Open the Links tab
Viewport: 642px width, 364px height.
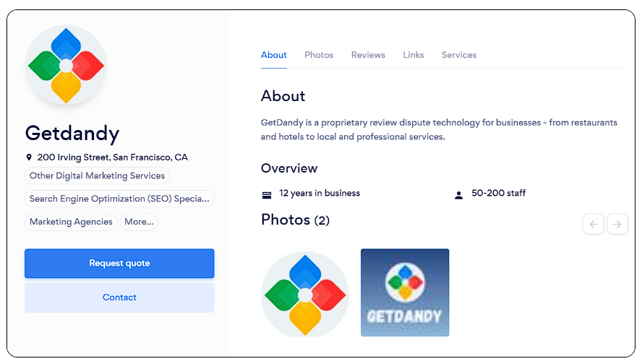[x=413, y=55]
